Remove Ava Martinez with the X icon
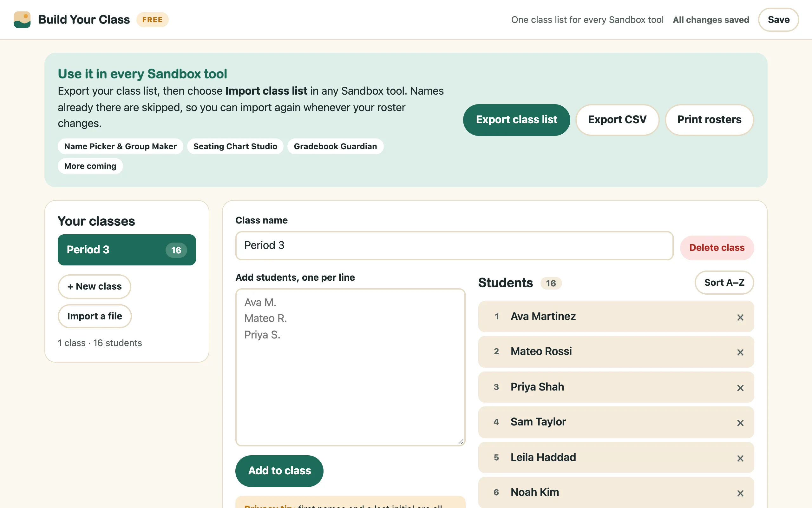Screen dimensions: 812x508 (x=740, y=317)
